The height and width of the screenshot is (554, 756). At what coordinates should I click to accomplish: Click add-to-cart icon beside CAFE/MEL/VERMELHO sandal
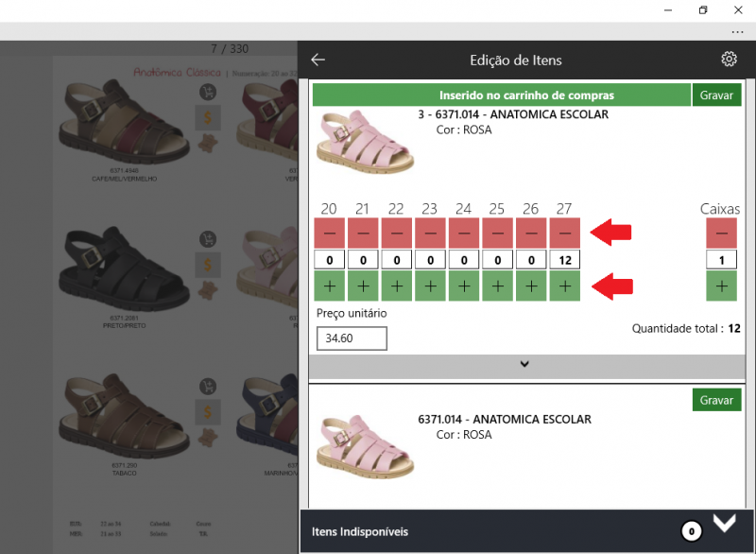click(208, 93)
